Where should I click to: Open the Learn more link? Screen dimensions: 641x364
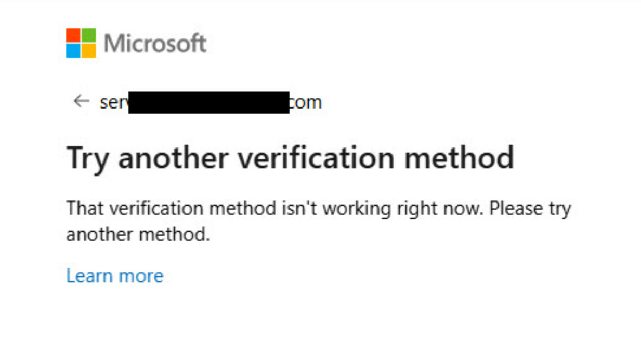point(115,276)
